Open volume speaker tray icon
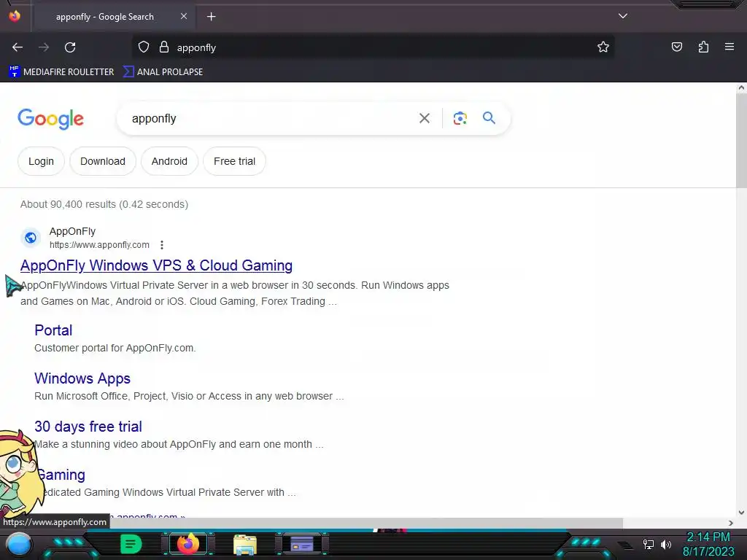747x560 pixels. (666, 544)
